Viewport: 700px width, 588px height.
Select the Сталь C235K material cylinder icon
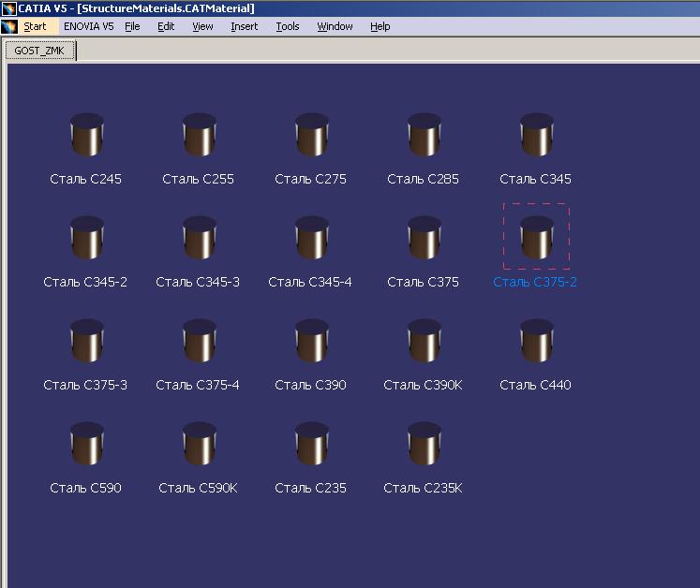424,444
